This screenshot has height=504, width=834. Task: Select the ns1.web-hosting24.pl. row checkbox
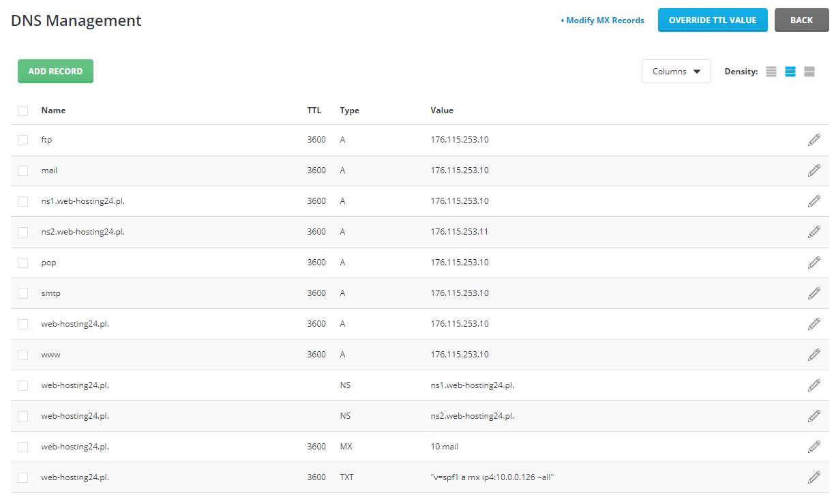(23, 201)
